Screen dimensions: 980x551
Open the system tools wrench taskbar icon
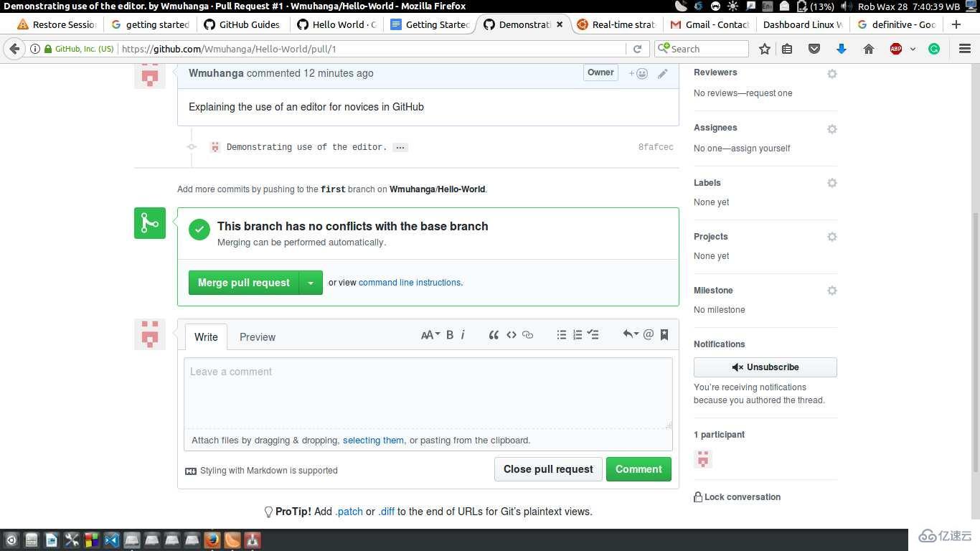72,540
